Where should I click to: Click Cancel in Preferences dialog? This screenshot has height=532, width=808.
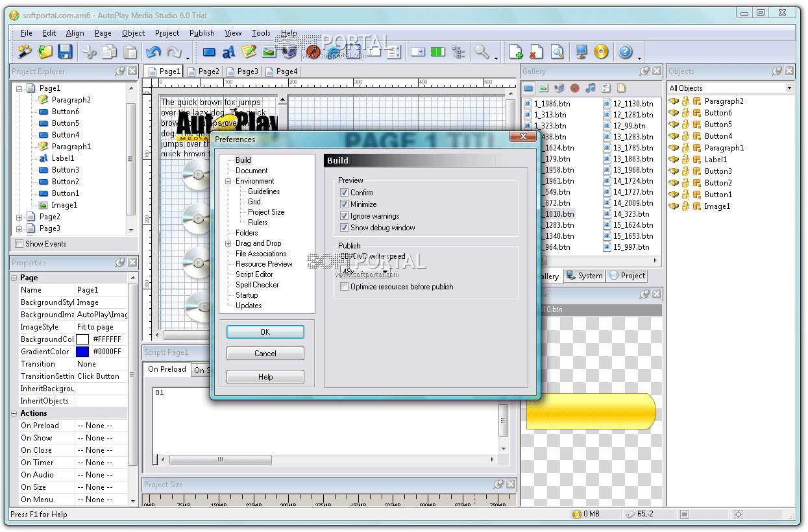pyautogui.click(x=265, y=354)
